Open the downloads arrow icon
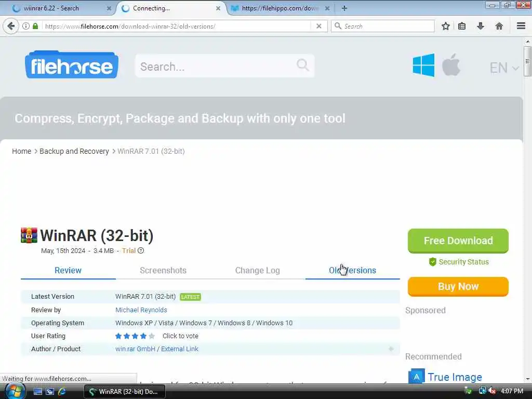 (x=481, y=26)
